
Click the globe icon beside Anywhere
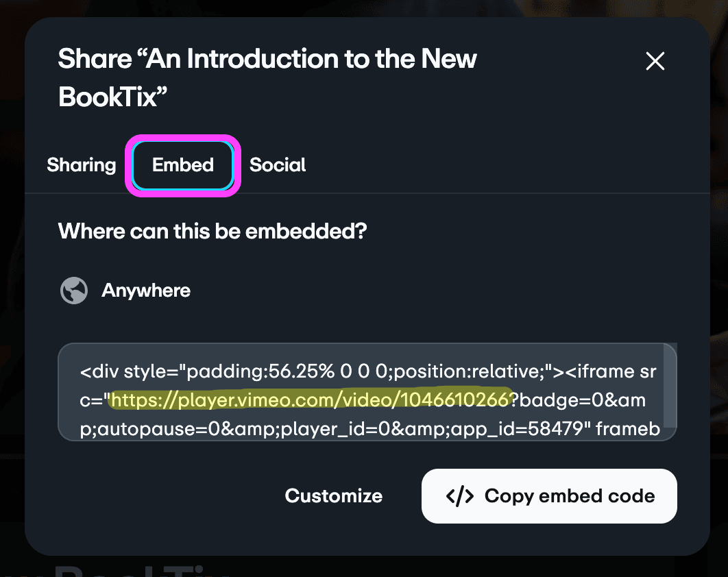click(74, 291)
